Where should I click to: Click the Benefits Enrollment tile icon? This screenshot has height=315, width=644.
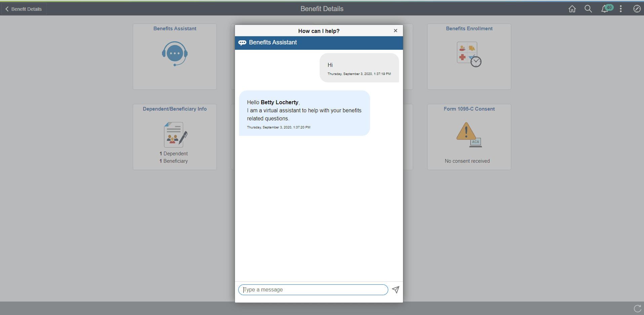(x=468, y=54)
